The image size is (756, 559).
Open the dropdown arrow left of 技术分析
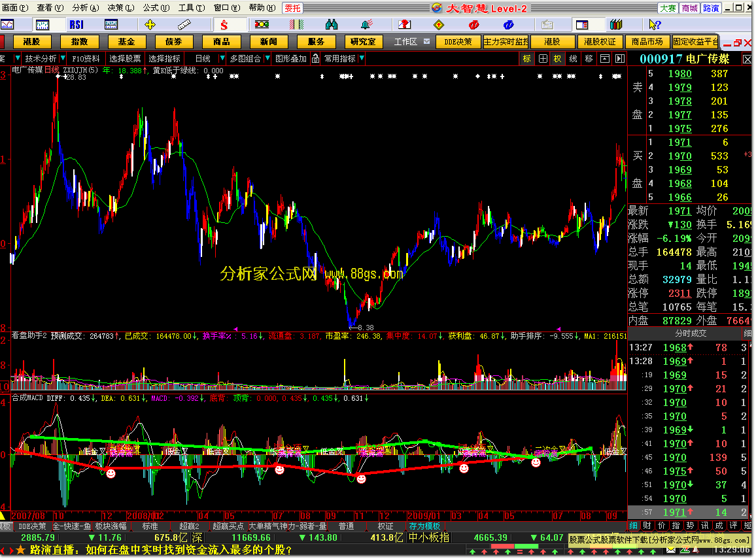(18, 58)
